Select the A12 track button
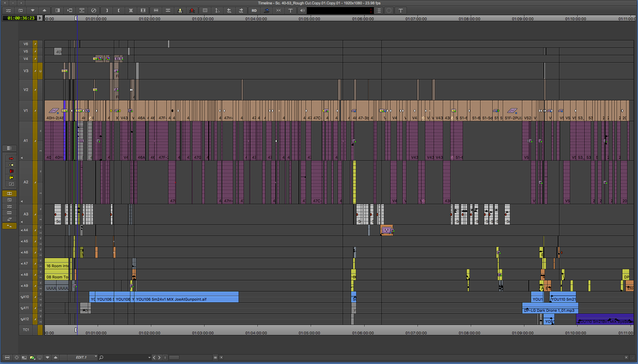The image size is (638, 364). pos(26,319)
